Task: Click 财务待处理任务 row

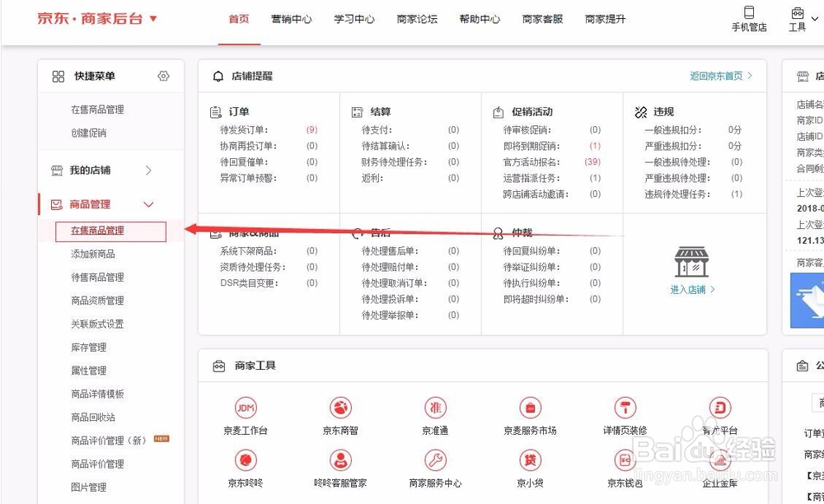Action: (x=410, y=162)
